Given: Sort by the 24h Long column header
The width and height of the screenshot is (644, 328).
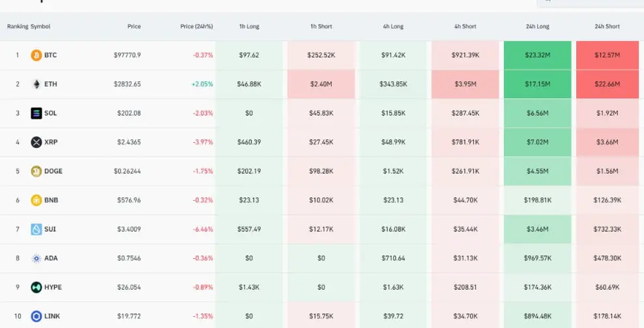Looking at the screenshot, I should 536,27.
